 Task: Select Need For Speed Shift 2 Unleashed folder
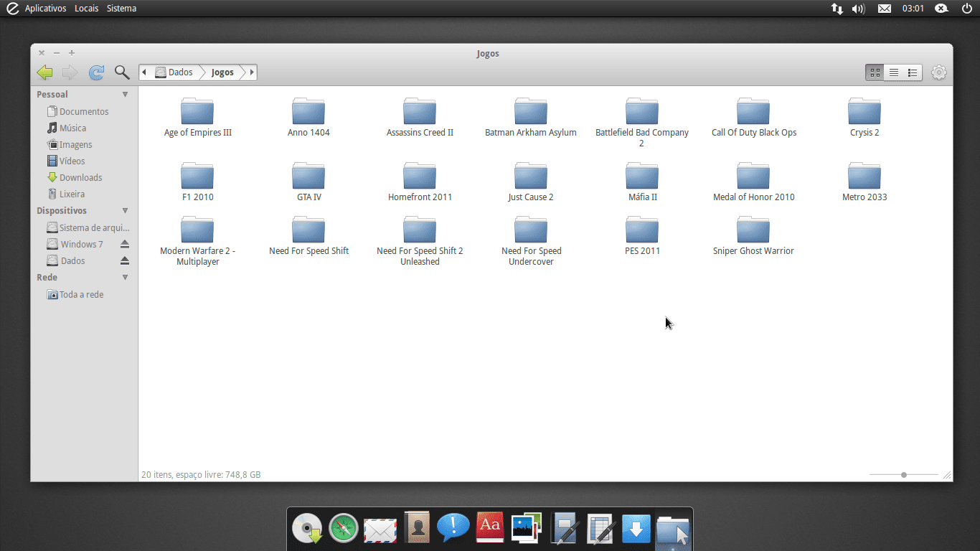pyautogui.click(x=420, y=241)
